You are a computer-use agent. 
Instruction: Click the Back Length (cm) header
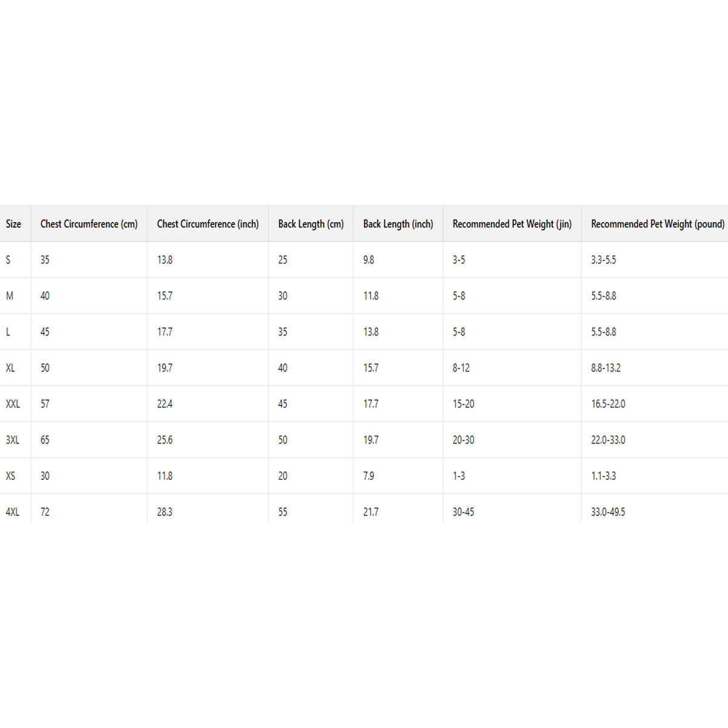pos(311,224)
